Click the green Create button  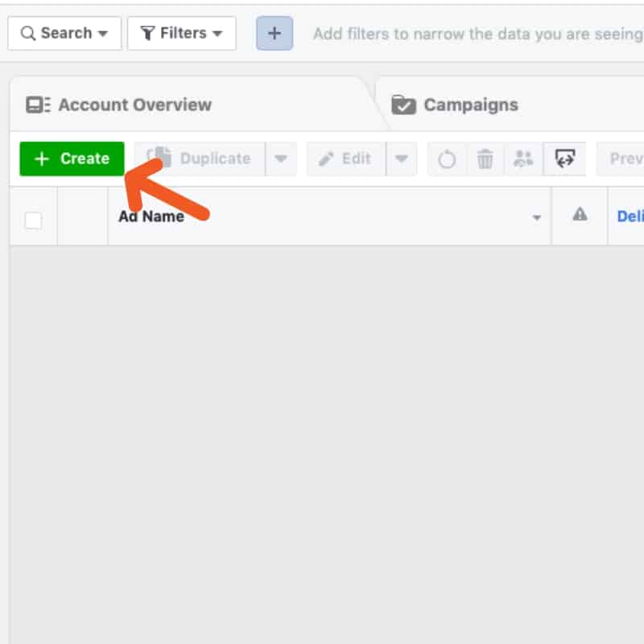tap(72, 159)
